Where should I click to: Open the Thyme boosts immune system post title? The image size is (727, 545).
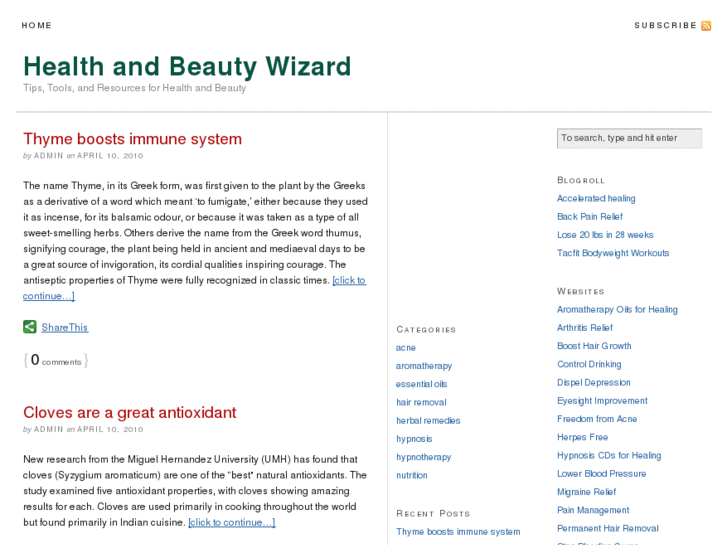[x=133, y=139]
